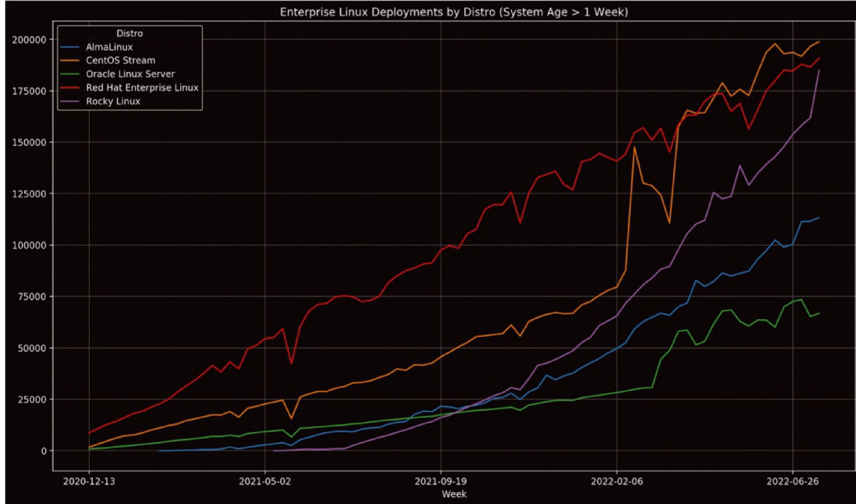Image resolution: width=856 pixels, height=504 pixels.
Task: Click the 2022-02-06 x-axis date label
Action: pos(617,482)
